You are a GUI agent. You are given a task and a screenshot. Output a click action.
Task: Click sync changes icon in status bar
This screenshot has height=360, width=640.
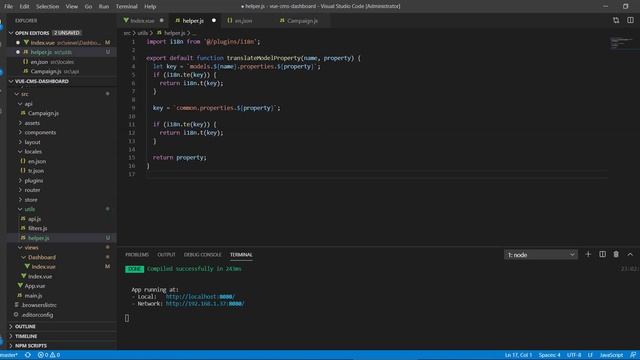pos(28,355)
